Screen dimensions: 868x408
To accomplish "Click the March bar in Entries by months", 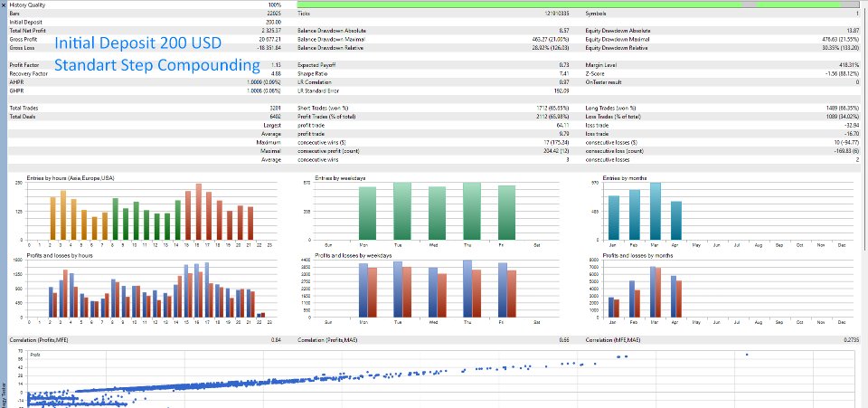I will pos(655,211).
